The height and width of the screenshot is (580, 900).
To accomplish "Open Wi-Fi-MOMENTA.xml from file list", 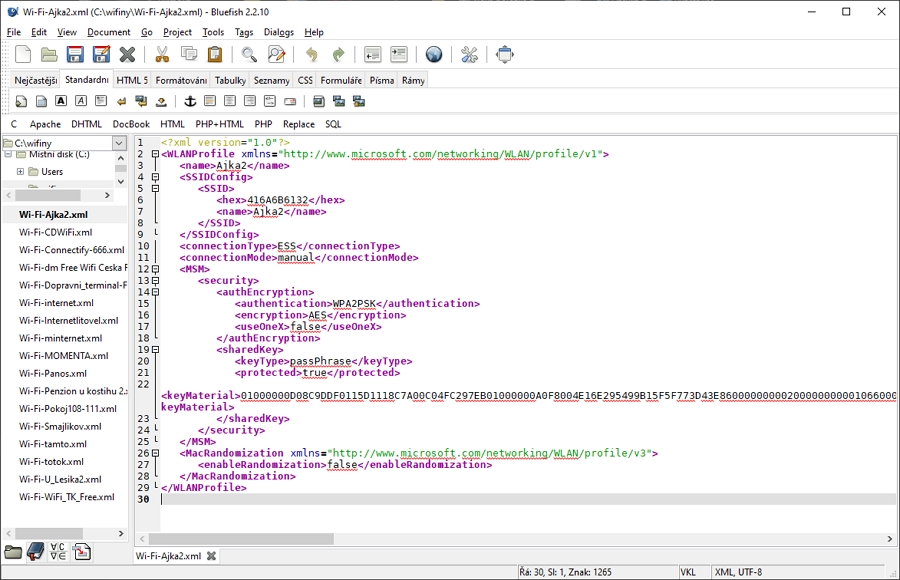I will [63, 356].
